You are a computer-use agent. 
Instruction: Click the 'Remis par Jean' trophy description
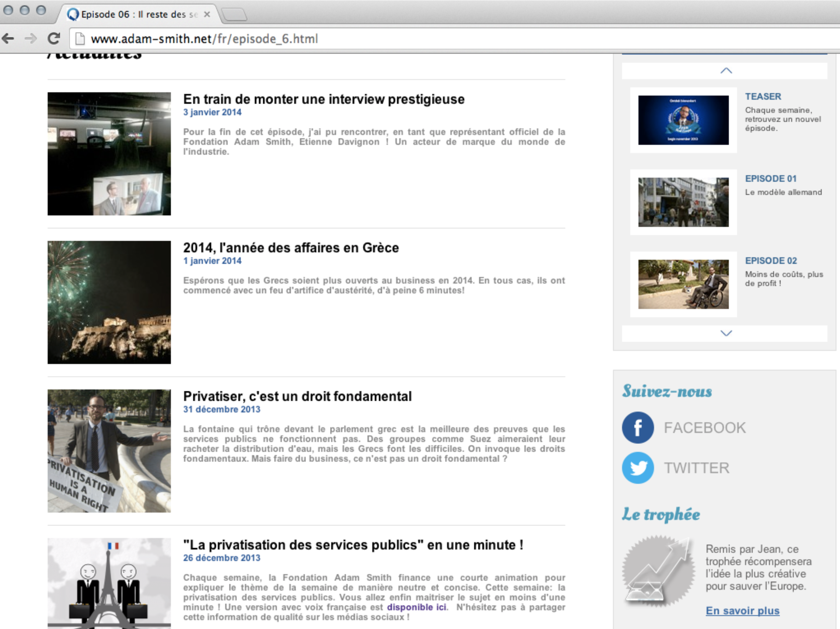coord(758,568)
